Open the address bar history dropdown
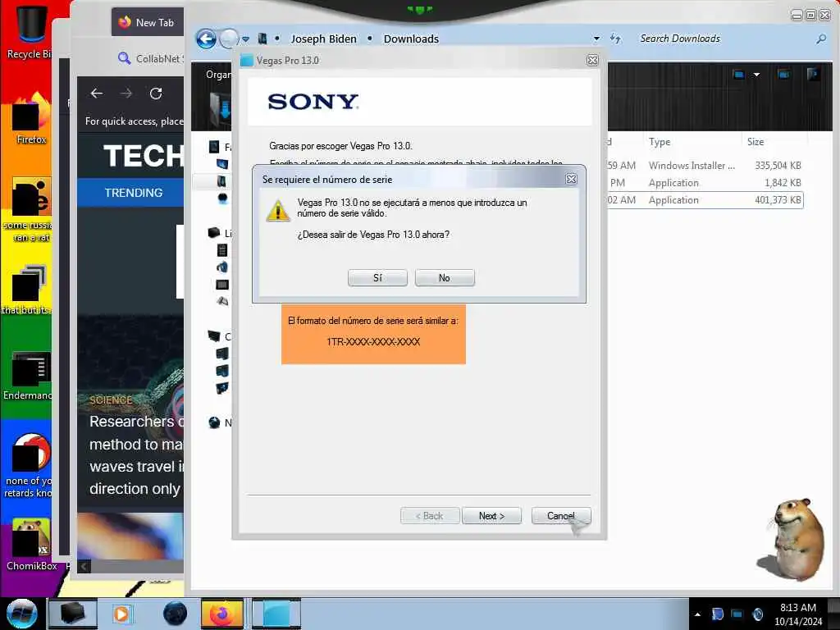The width and height of the screenshot is (840, 630). click(596, 39)
